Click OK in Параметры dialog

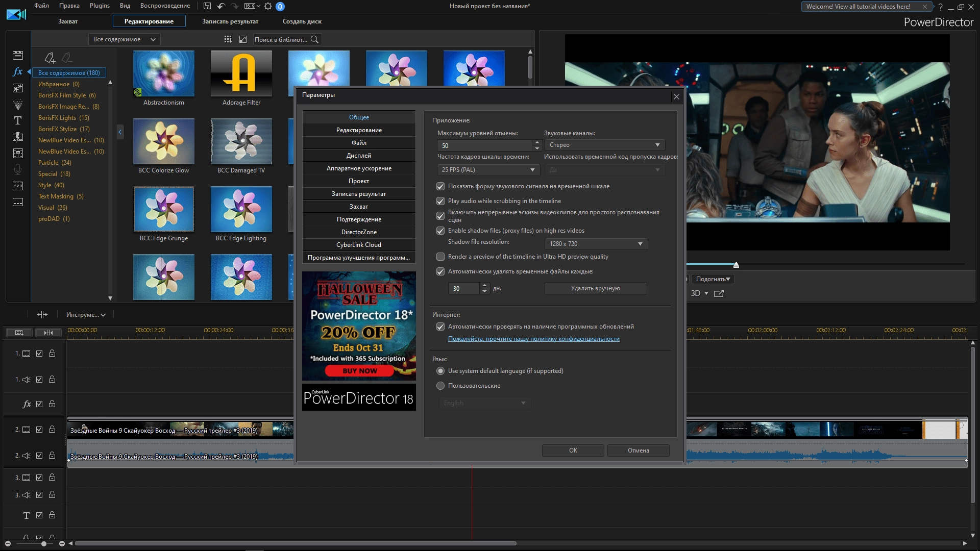coord(573,450)
